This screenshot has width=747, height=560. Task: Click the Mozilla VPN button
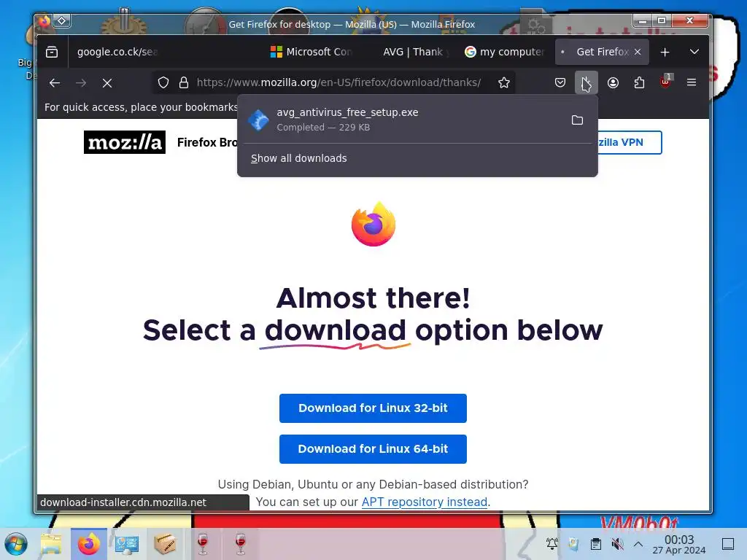(629, 142)
